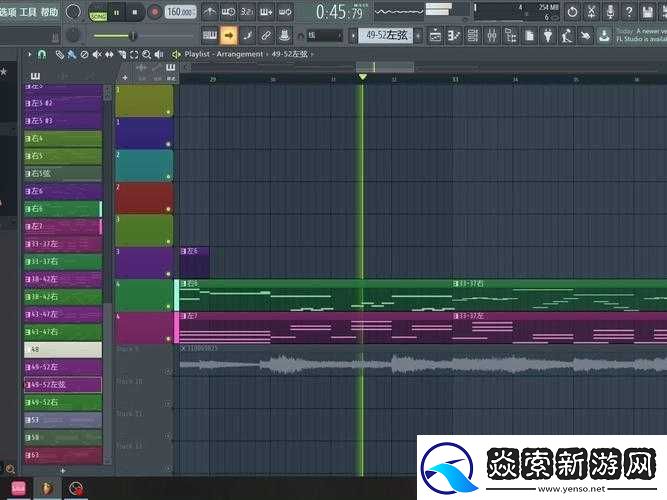Open the Playlist options menu arrow

pyautogui.click(x=176, y=54)
